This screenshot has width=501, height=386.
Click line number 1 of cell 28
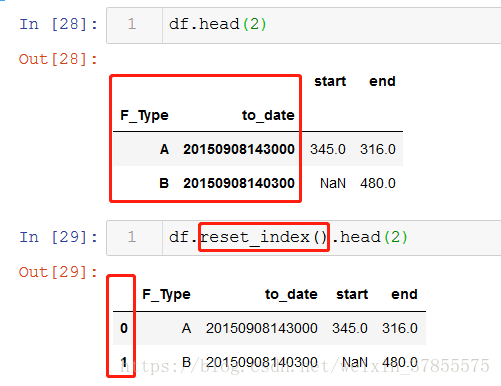click(132, 24)
